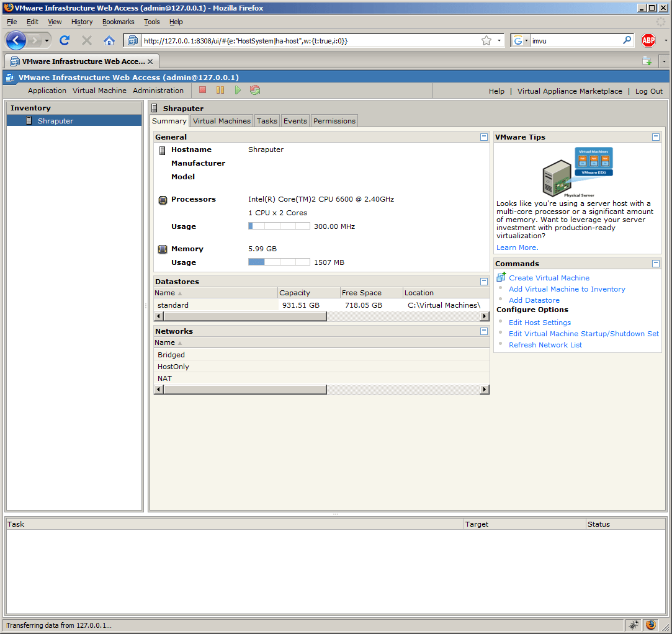Click the Firefox Back button
Image resolution: width=672 pixels, height=634 pixels.
click(16, 41)
